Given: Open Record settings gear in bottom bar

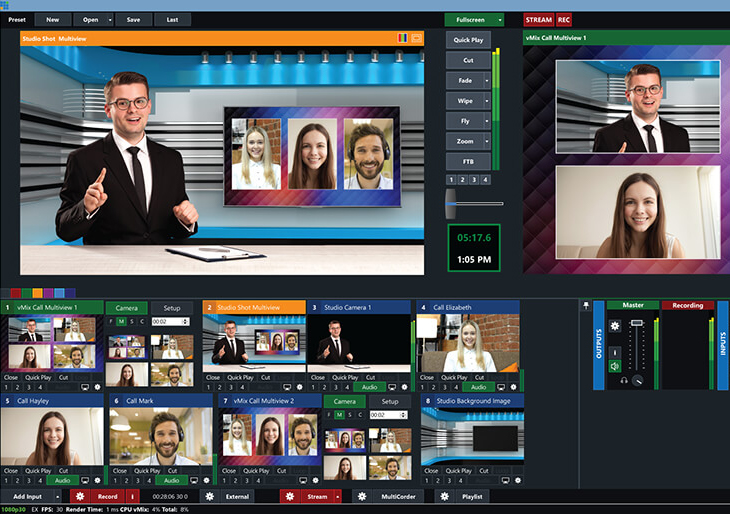Looking at the screenshot, I should click(80, 496).
